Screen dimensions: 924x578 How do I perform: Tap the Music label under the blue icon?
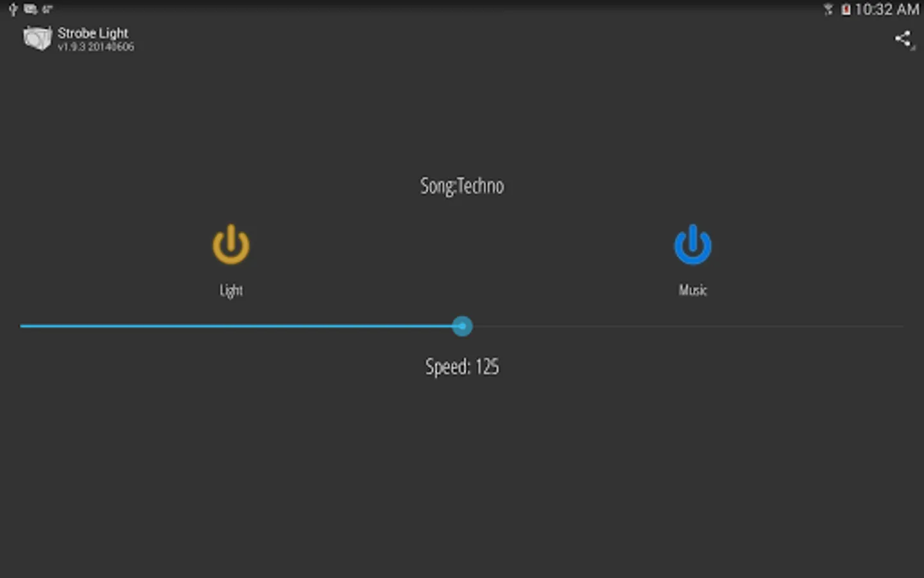point(693,290)
